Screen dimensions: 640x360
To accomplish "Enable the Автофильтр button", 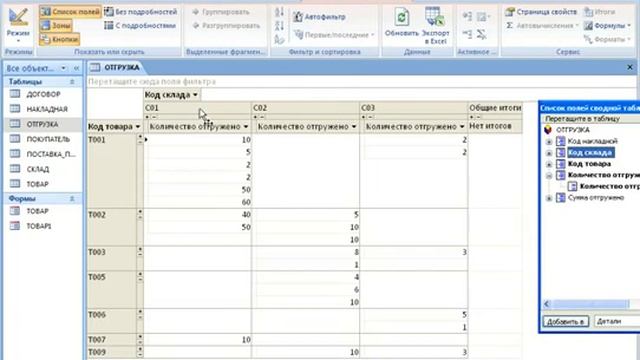I will pyautogui.click(x=319, y=17).
